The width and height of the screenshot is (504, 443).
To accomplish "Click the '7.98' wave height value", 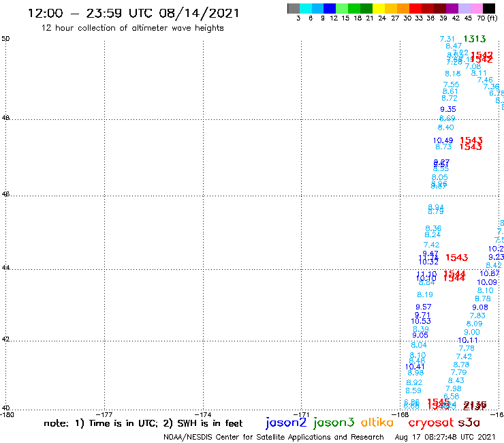I will 454,389.
